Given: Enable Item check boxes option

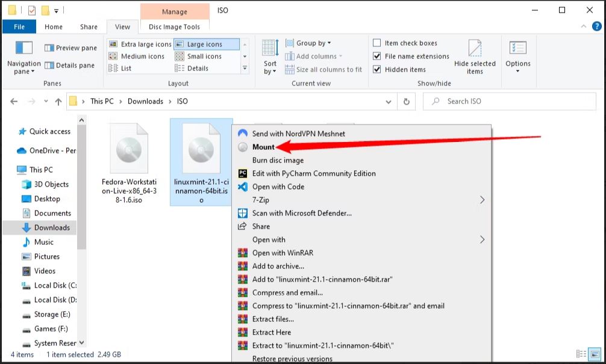Looking at the screenshot, I should click(377, 43).
